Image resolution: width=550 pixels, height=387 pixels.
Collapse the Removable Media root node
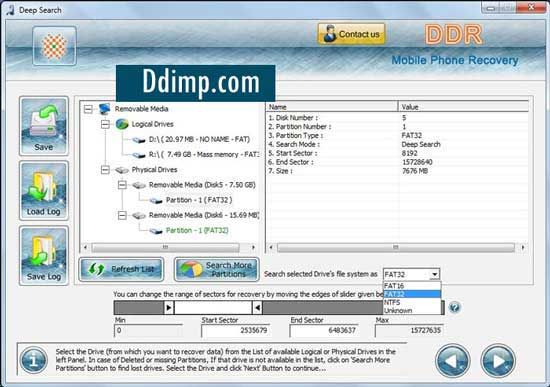tap(88, 109)
